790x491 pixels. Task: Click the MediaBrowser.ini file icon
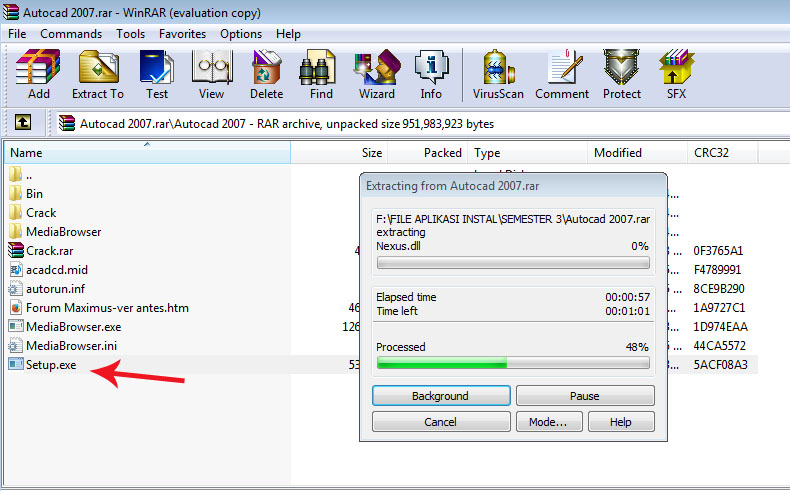[x=16, y=345]
